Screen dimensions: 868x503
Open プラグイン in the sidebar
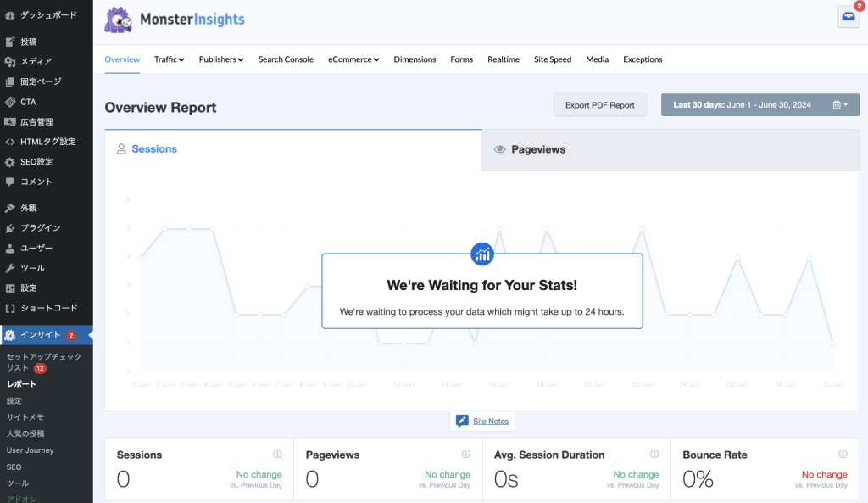40,228
